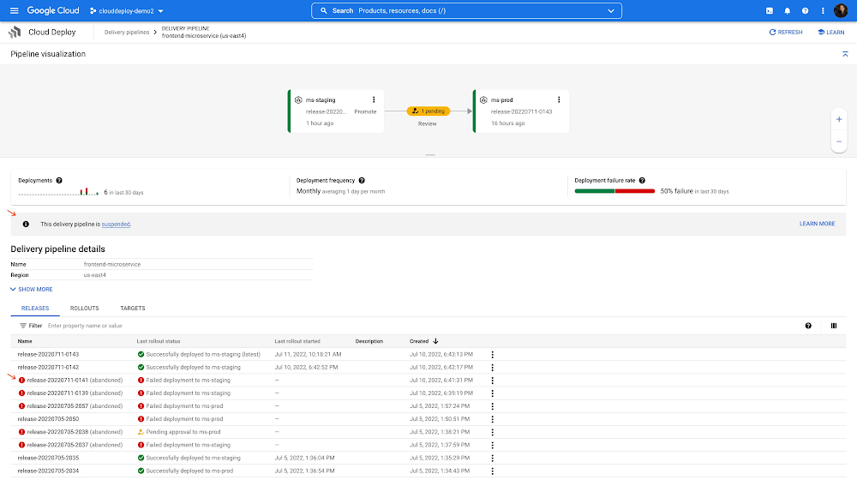The image size is (857, 504).
Task: Open release-20220705-2050 in the table
Action: (x=48, y=419)
